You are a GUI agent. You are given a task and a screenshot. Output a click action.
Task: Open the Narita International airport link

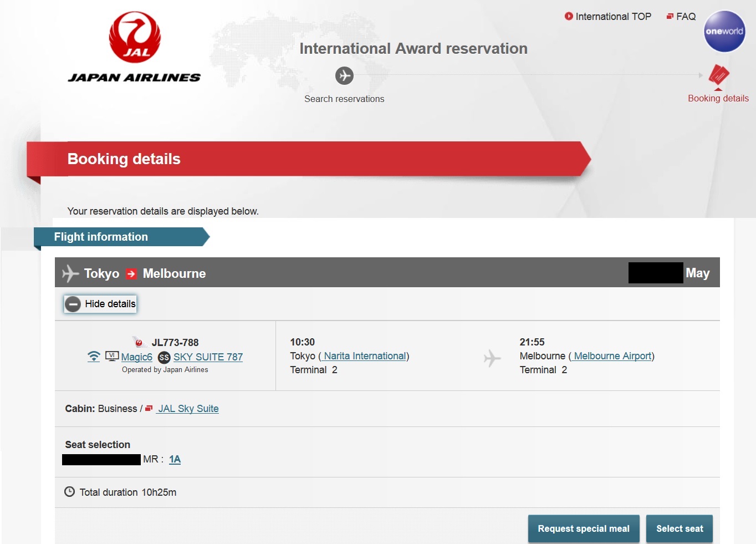[x=365, y=356]
